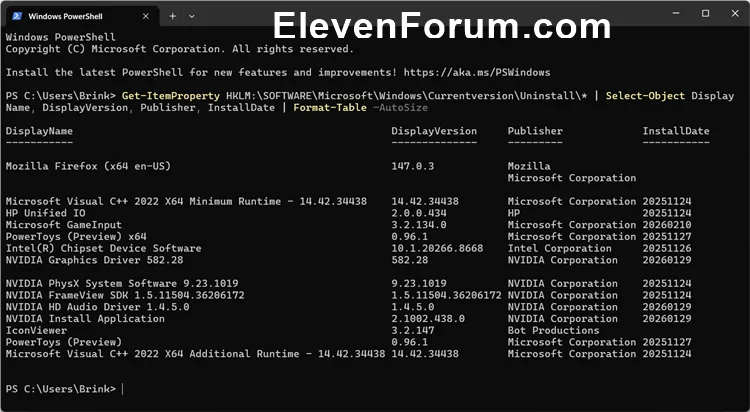Image resolution: width=750 pixels, height=412 pixels.
Task: Click Visual C++ 2022 X64 Additional Runtime
Action: (x=195, y=354)
